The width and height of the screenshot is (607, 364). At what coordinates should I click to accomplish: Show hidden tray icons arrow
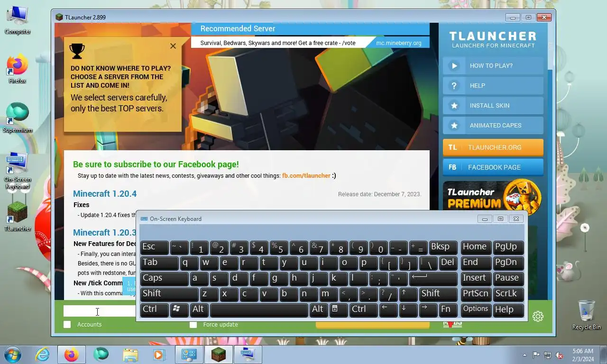[x=524, y=355]
